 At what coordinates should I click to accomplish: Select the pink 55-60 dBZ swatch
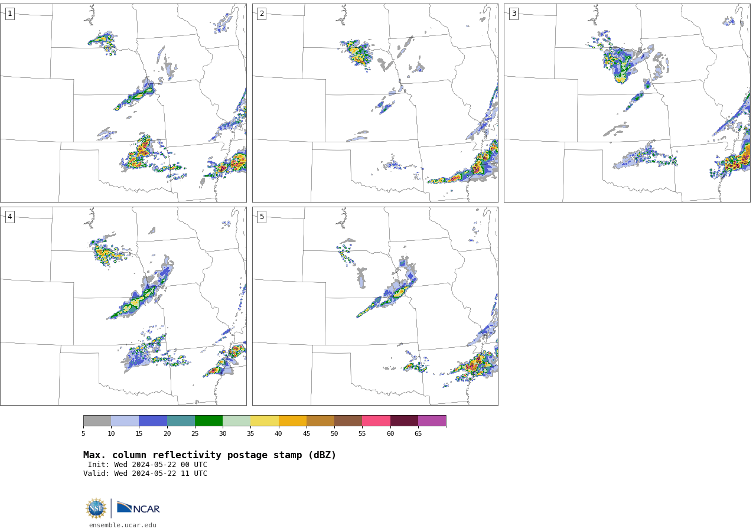tap(376, 420)
